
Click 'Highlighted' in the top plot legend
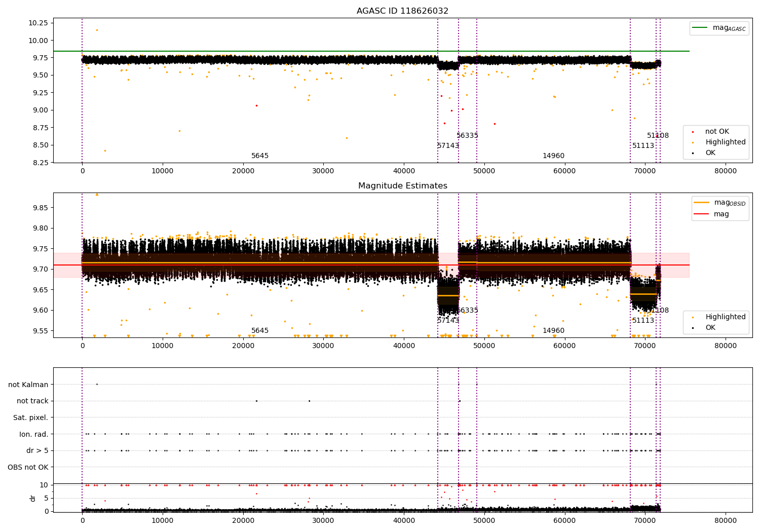tap(726, 142)
